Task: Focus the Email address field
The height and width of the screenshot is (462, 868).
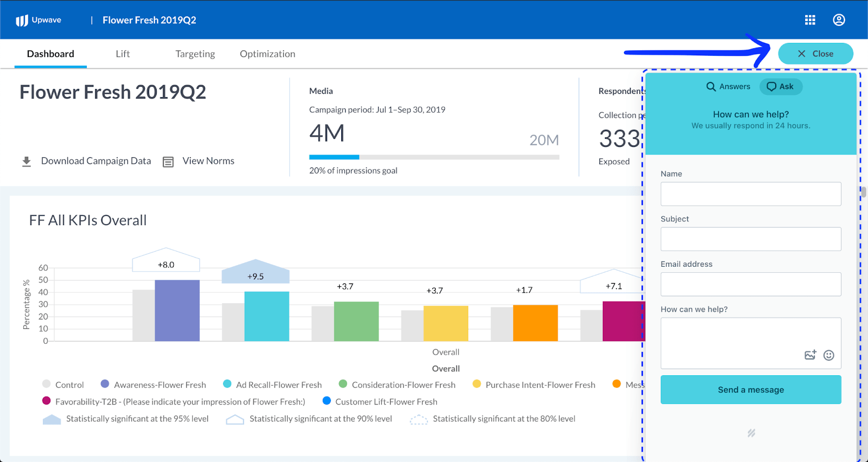Action: click(x=751, y=284)
